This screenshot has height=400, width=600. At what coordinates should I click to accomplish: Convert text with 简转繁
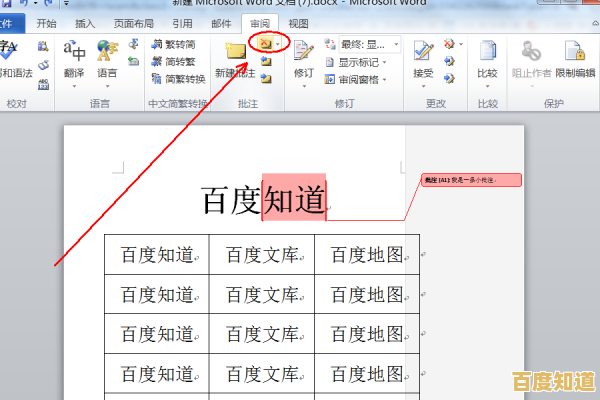click(173, 62)
